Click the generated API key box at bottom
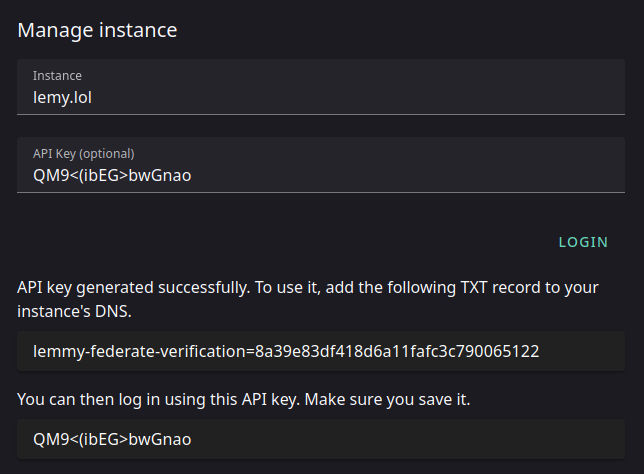The height and width of the screenshot is (474, 644). click(x=321, y=439)
